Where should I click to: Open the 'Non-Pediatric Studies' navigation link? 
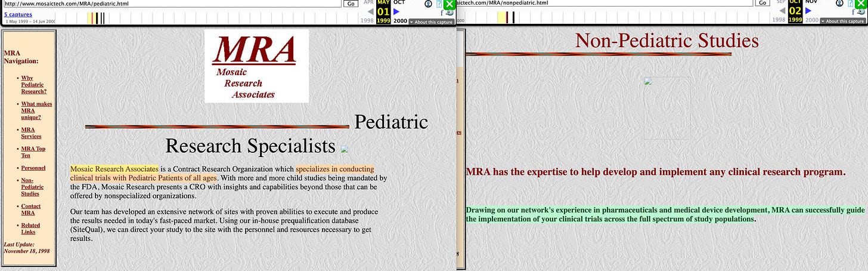pos(32,187)
